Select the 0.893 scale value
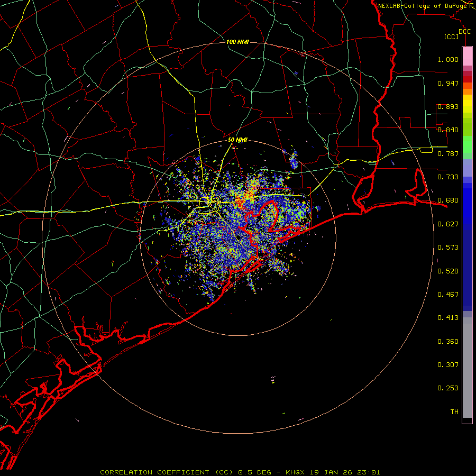This screenshot has height=476, width=476. click(x=448, y=106)
